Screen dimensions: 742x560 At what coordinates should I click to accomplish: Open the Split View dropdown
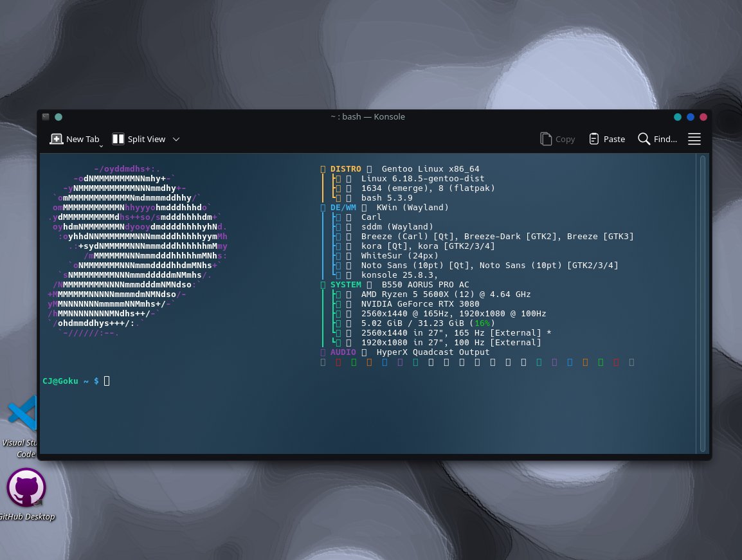(x=176, y=139)
